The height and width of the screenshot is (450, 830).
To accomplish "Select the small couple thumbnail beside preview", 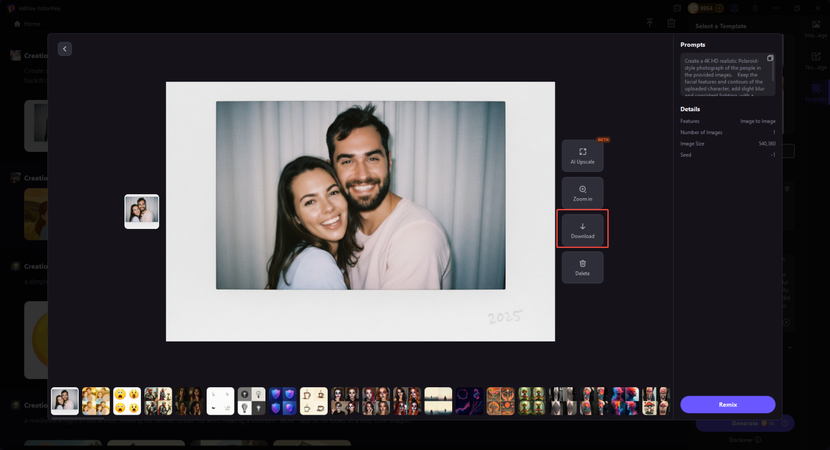I will [x=141, y=211].
